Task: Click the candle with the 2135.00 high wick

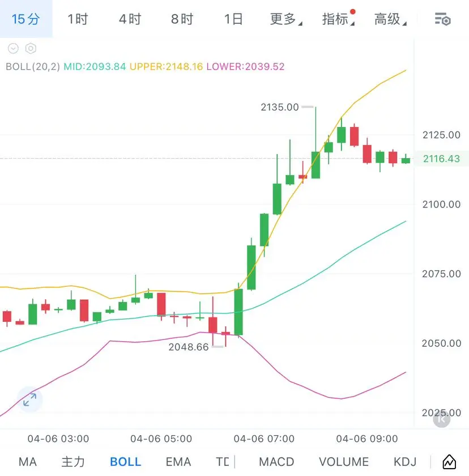Action: 315,165
